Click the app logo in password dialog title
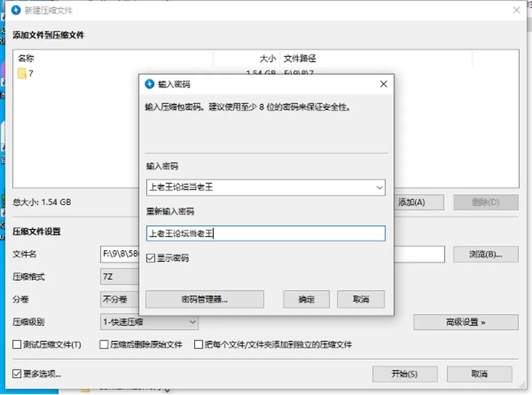This screenshot has height=395, width=532. (x=149, y=84)
